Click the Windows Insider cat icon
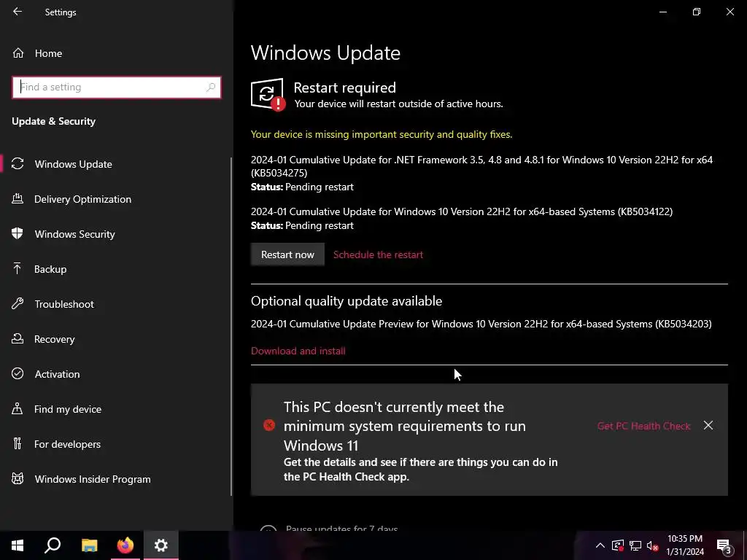 click(x=18, y=478)
